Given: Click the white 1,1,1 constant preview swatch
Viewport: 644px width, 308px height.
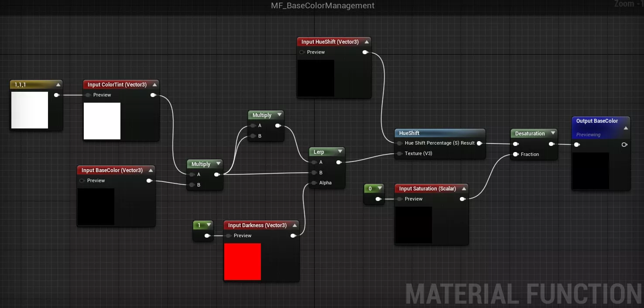Looking at the screenshot, I should pos(30,110).
